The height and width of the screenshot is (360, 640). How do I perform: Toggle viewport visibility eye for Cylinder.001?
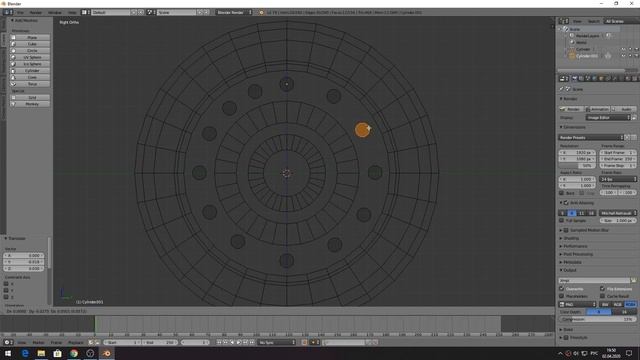(x=623, y=56)
